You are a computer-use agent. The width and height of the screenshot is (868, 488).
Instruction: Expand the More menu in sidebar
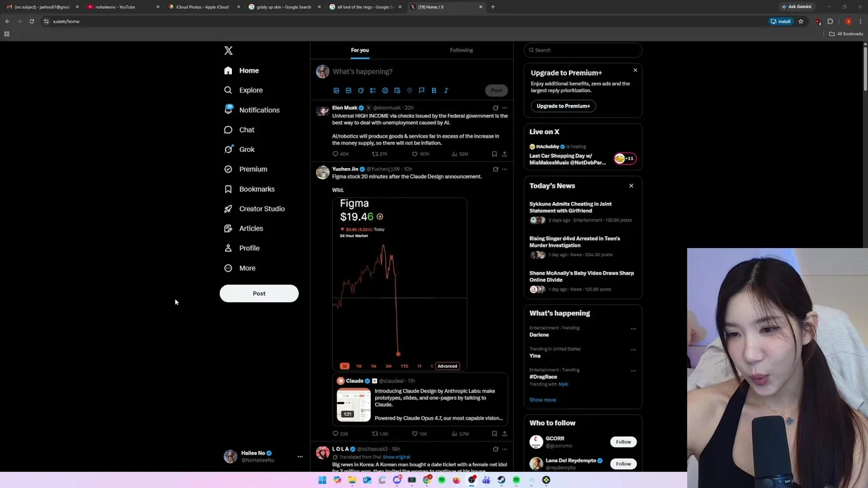pos(239,268)
